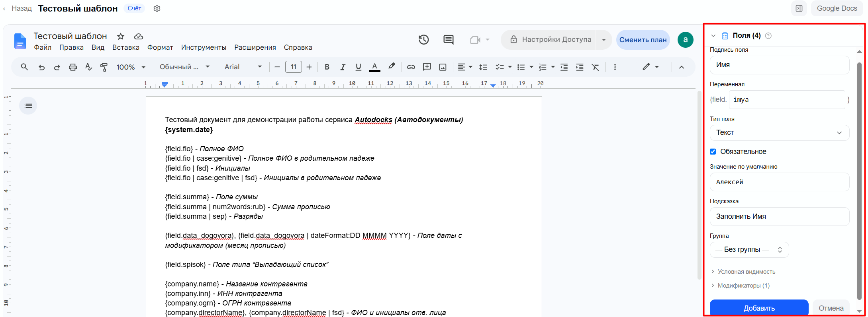Open highlight color picker
Screen dimensions: 868x317
click(392, 67)
